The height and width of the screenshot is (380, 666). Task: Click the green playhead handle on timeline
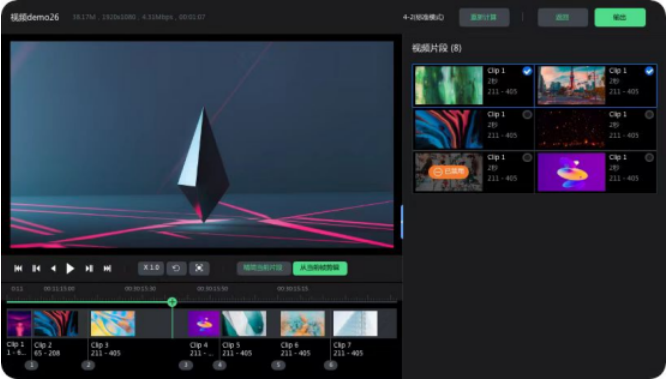click(x=172, y=302)
